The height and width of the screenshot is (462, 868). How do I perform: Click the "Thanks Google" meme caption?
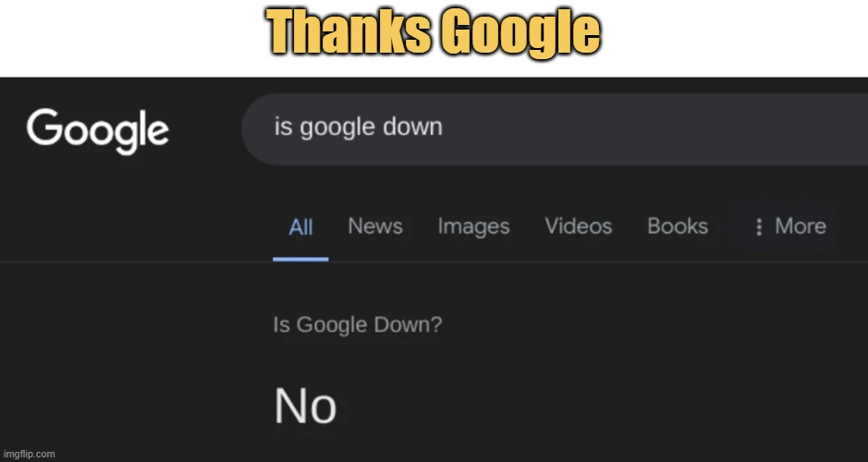tap(434, 32)
